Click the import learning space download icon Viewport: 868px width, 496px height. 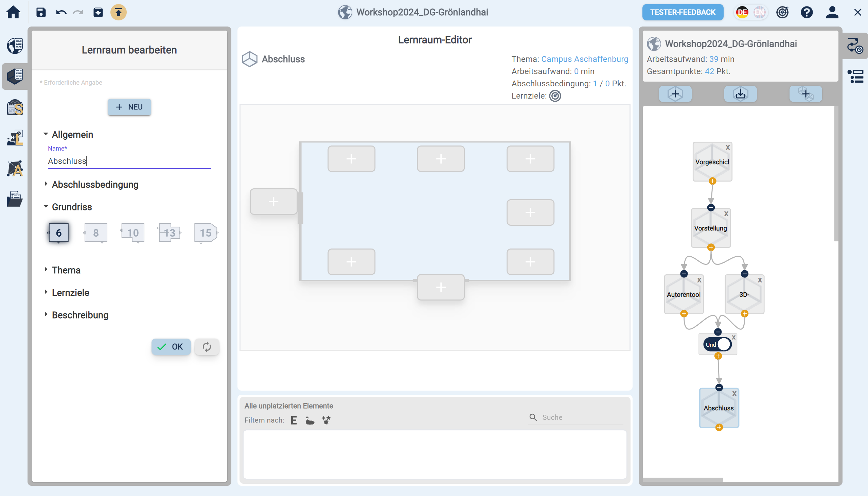coord(740,94)
